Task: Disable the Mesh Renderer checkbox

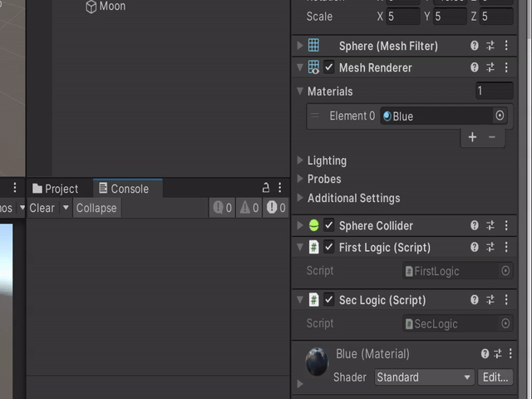Action: click(329, 67)
